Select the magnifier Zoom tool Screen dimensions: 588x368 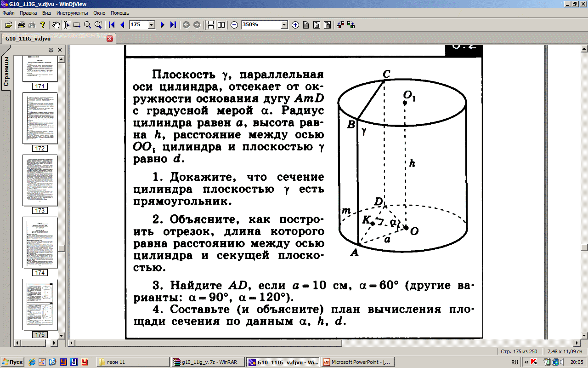coord(87,25)
